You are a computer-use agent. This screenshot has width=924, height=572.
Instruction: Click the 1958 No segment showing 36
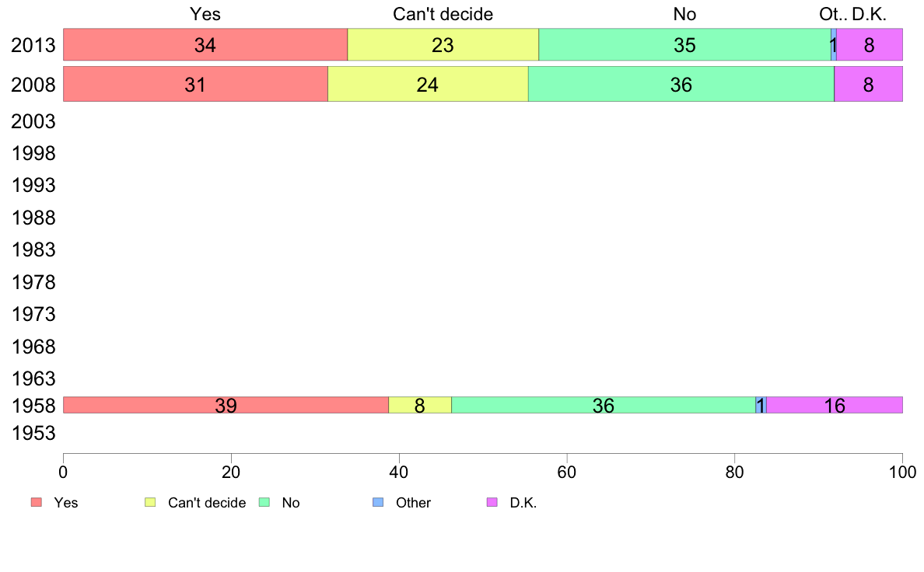coord(604,405)
